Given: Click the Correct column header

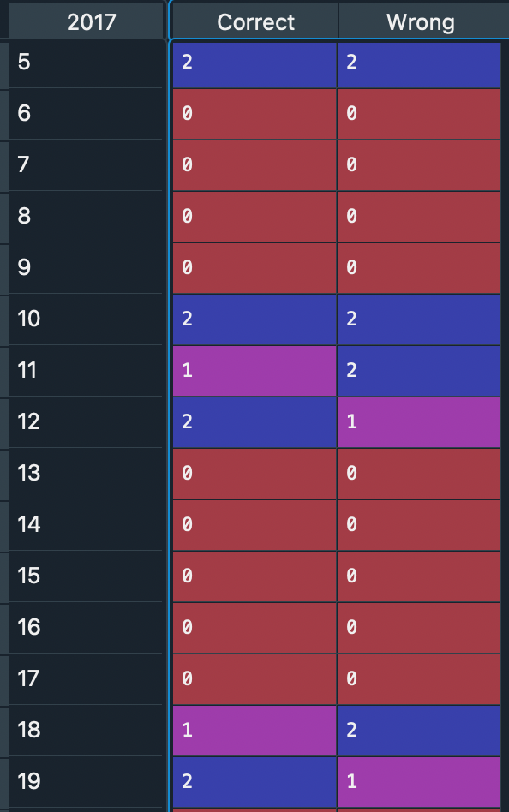Looking at the screenshot, I should [x=254, y=21].
